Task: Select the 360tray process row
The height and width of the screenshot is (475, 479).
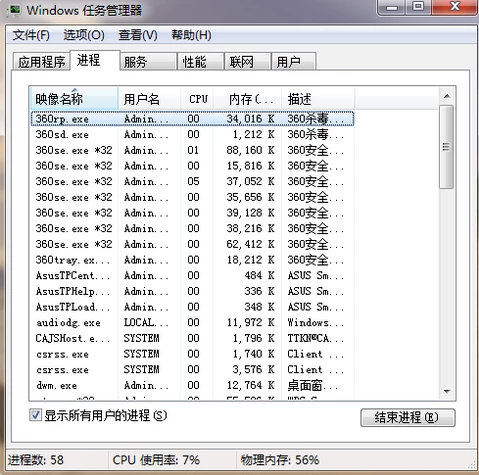Action: tap(192, 260)
